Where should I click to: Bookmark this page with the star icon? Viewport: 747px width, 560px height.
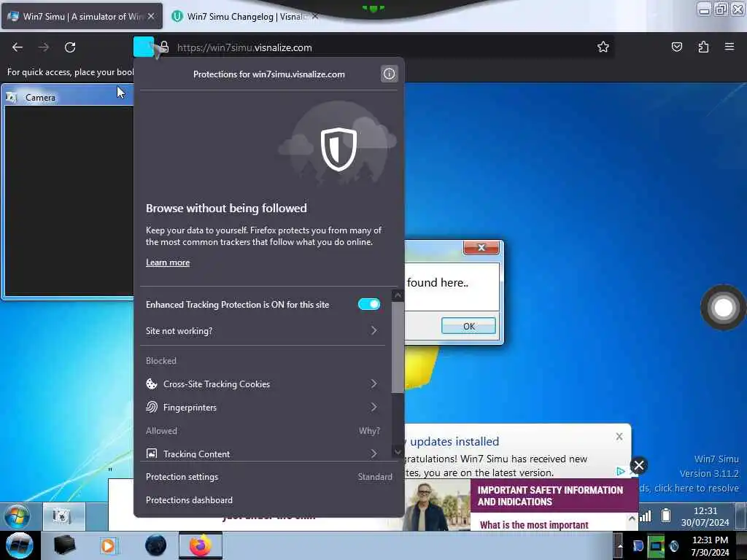(x=603, y=47)
